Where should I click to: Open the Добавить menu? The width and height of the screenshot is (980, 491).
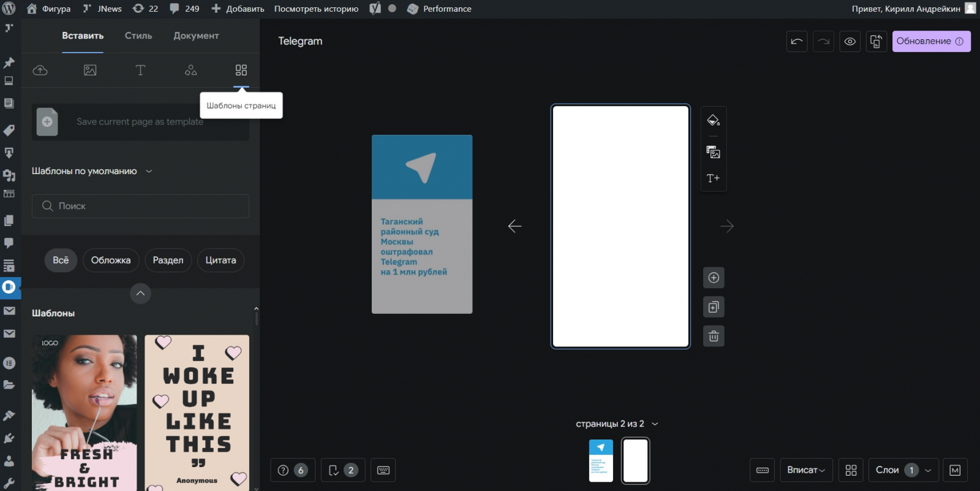click(x=238, y=9)
